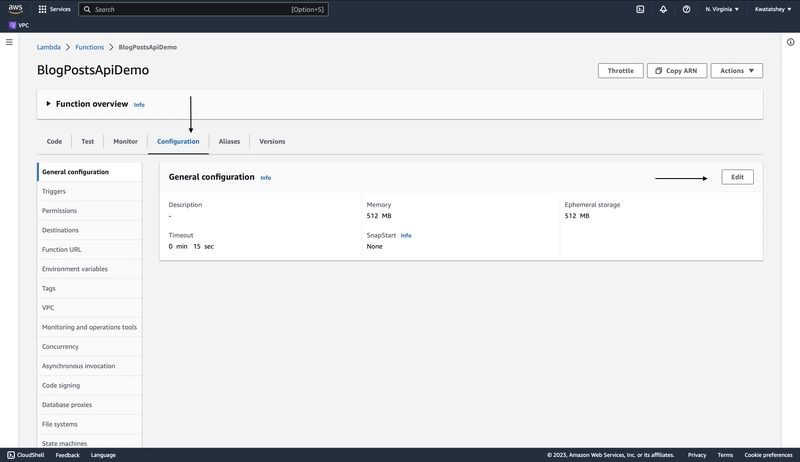Open CloudShell icon in top navigation bar

640,9
